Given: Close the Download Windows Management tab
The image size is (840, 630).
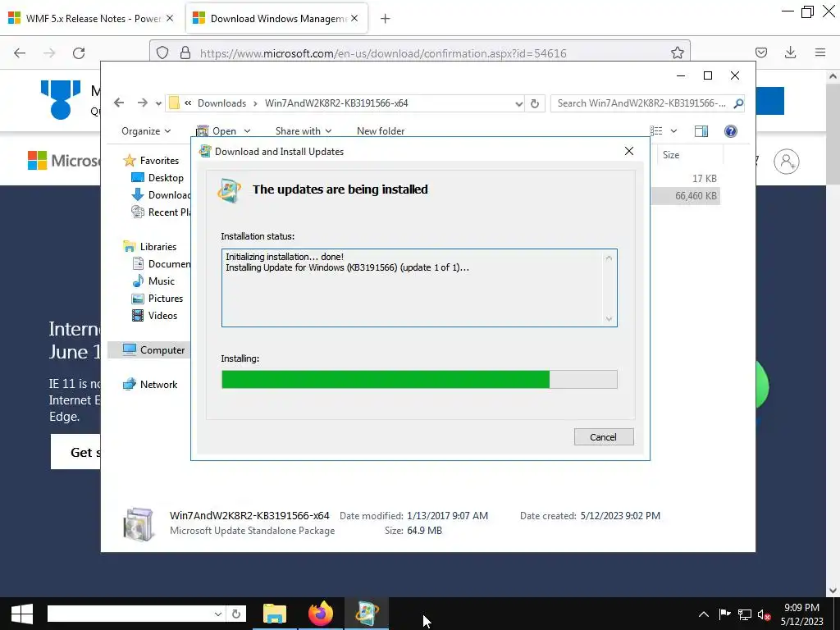Looking at the screenshot, I should pos(354,19).
